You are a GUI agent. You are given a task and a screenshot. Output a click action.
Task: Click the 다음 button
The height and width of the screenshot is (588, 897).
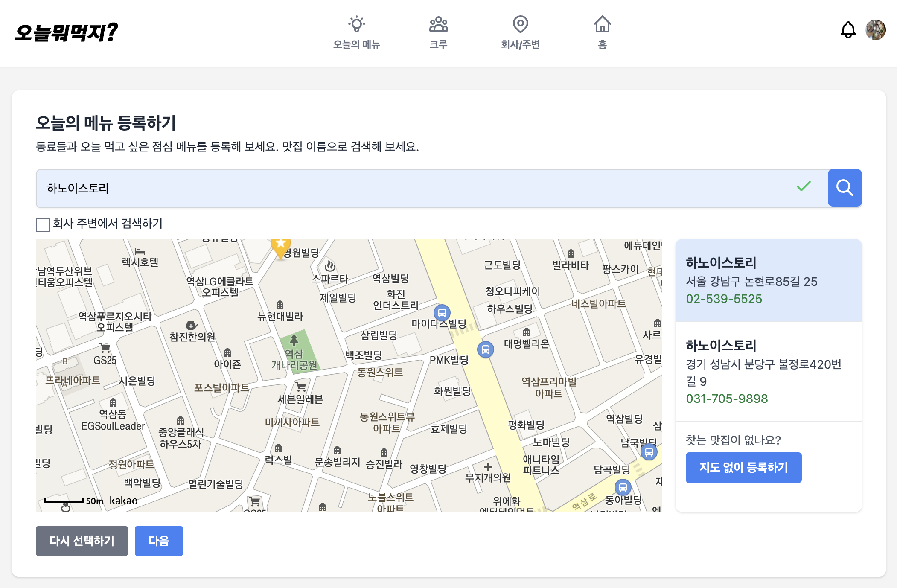coord(159,541)
